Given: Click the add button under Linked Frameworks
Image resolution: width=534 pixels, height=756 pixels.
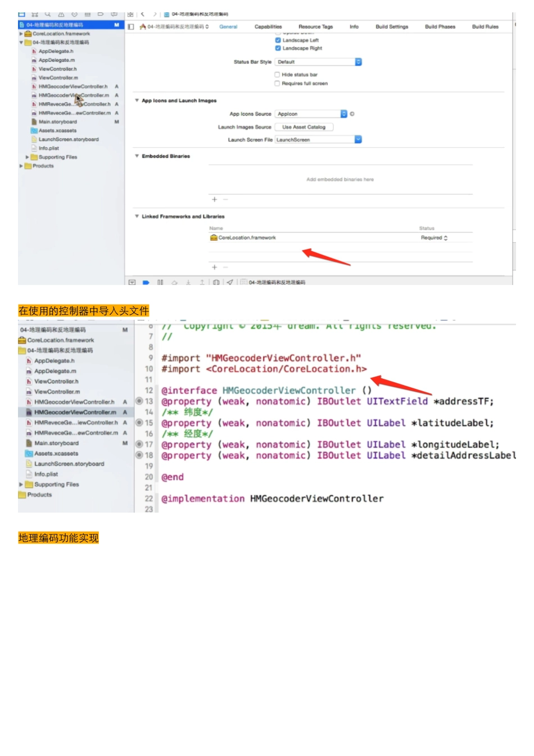Looking at the screenshot, I should click(x=214, y=267).
